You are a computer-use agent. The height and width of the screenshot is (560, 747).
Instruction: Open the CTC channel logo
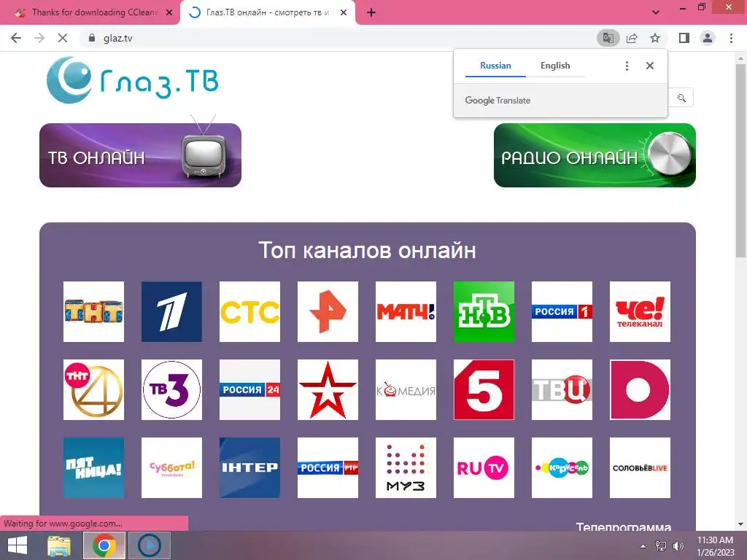pyautogui.click(x=249, y=311)
